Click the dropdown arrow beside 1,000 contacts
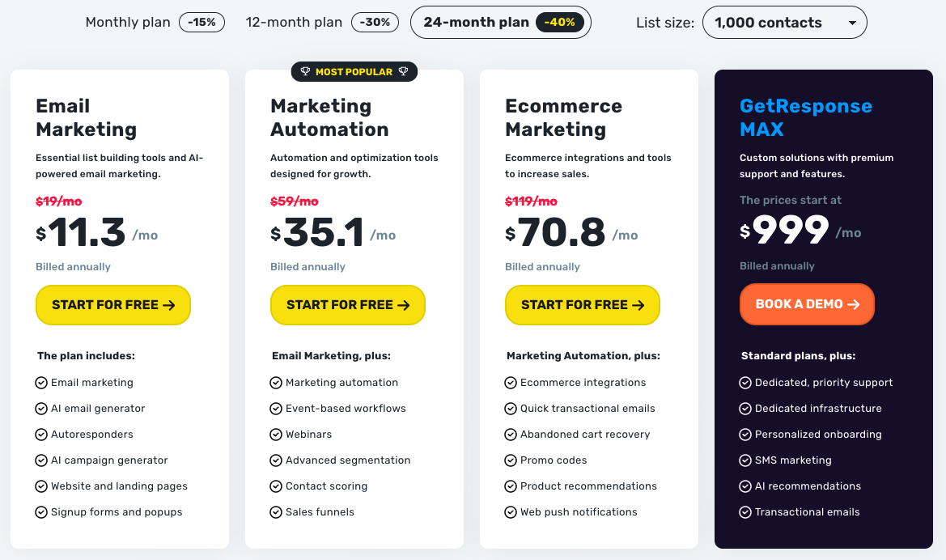The image size is (946, 560). coord(852,23)
